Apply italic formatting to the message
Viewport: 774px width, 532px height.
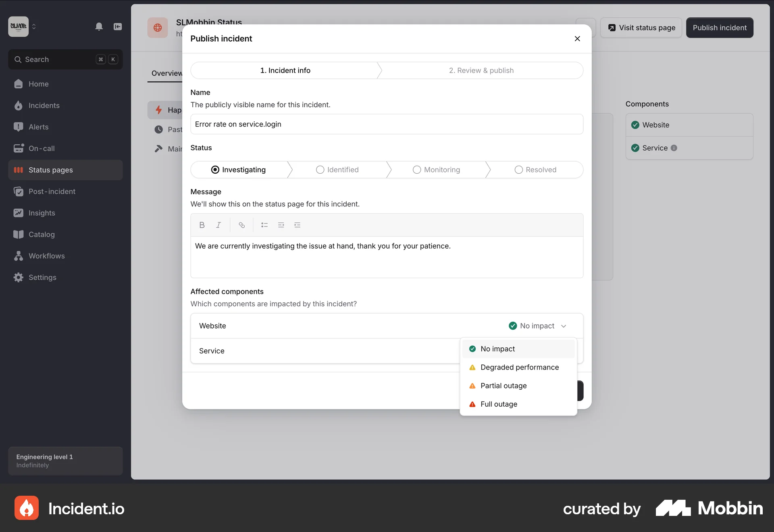pos(218,225)
